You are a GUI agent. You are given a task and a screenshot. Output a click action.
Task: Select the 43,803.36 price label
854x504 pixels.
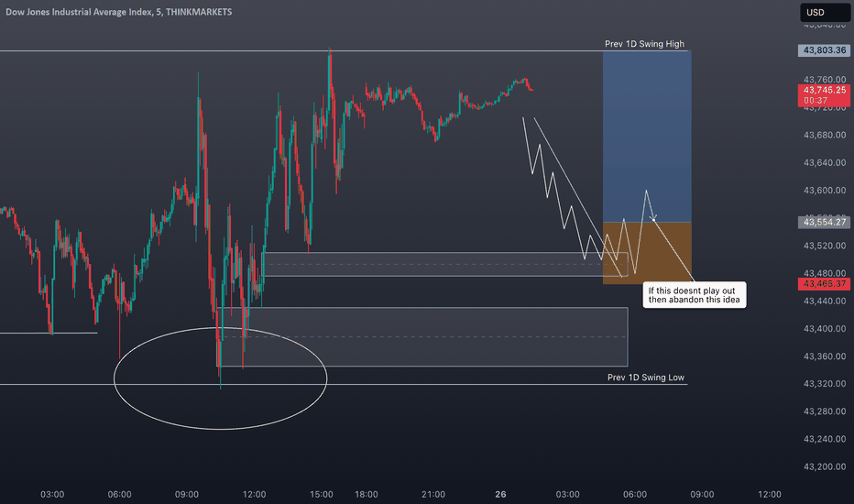coord(824,50)
